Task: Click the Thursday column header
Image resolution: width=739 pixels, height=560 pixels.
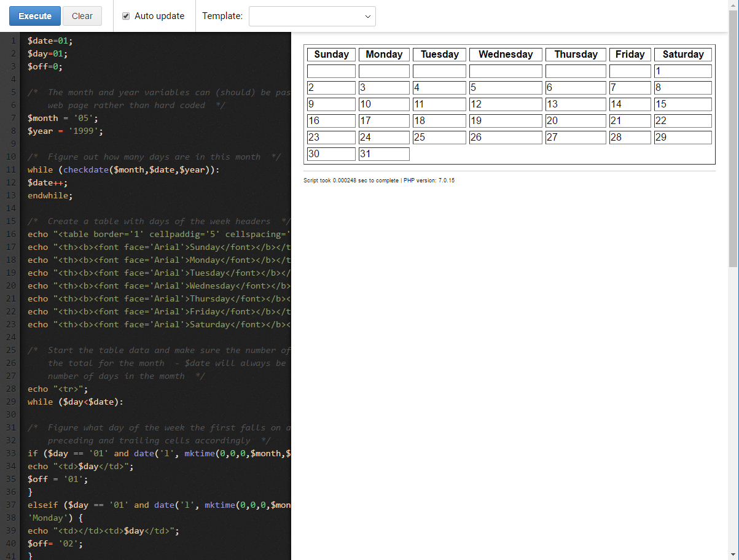Action: tap(576, 55)
